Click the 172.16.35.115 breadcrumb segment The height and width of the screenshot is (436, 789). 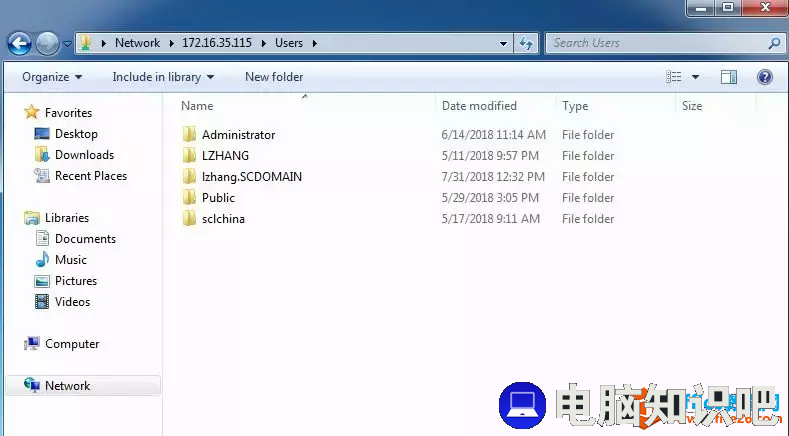[x=217, y=43]
